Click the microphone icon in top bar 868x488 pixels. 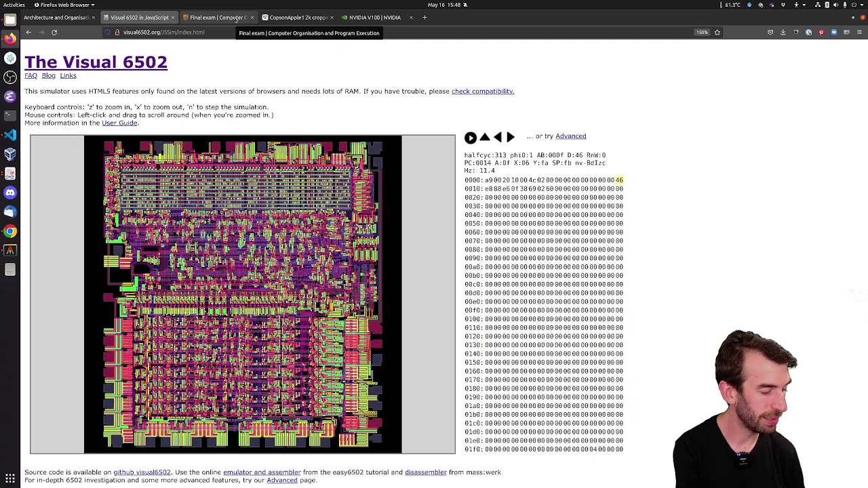tap(845, 5)
